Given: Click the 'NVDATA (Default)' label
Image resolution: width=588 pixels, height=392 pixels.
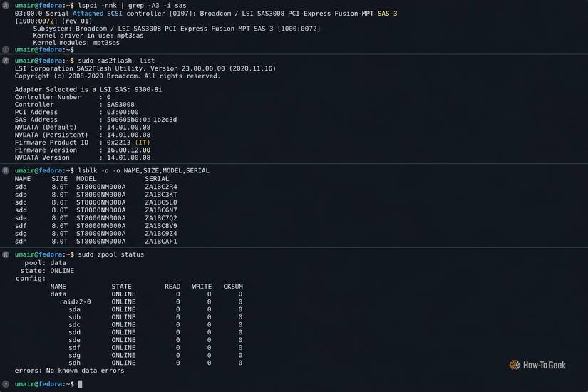Looking at the screenshot, I should (x=46, y=127).
